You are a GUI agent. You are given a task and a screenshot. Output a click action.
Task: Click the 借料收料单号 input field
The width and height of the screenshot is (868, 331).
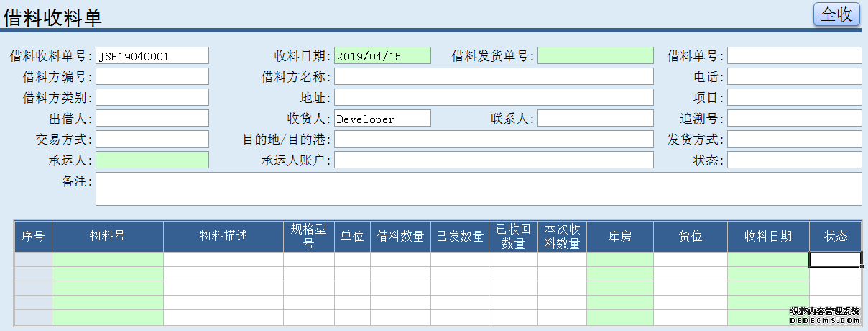point(152,56)
